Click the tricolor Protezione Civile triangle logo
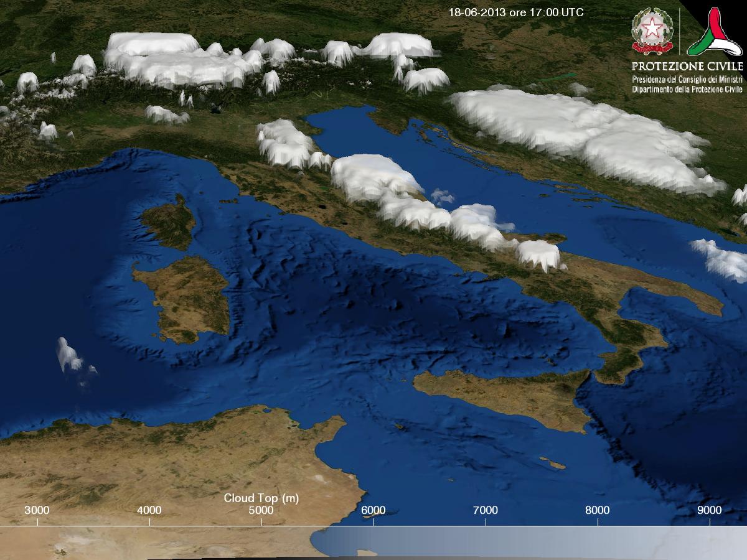 pyautogui.click(x=715, y=32)
